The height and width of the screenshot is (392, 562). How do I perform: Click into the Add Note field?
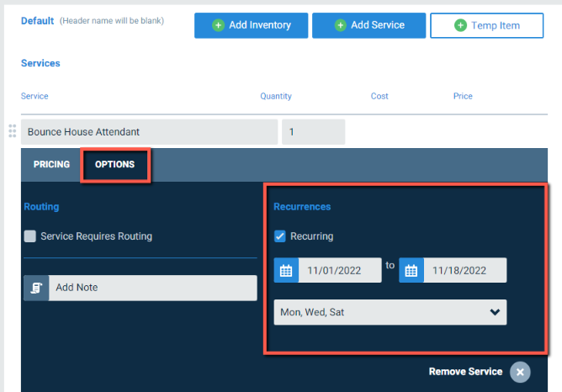tap(152, 288)
